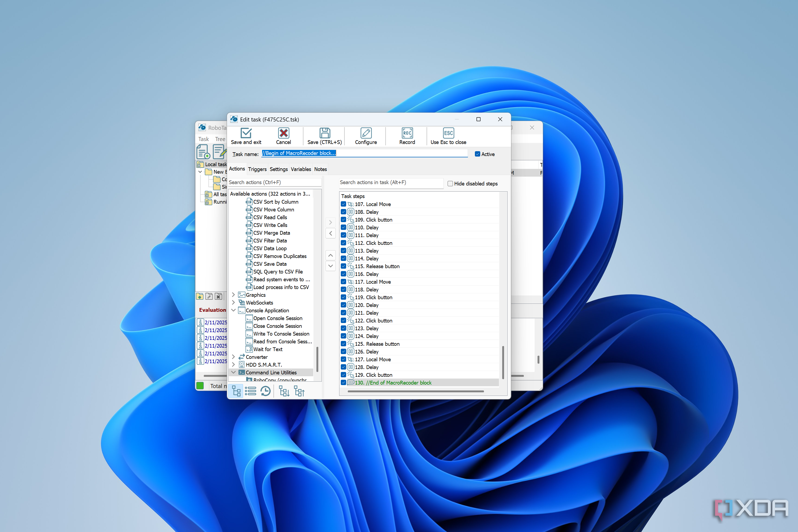Expand the WebSockets category
The width and height of the screenshot is (798, 532).
233,303
